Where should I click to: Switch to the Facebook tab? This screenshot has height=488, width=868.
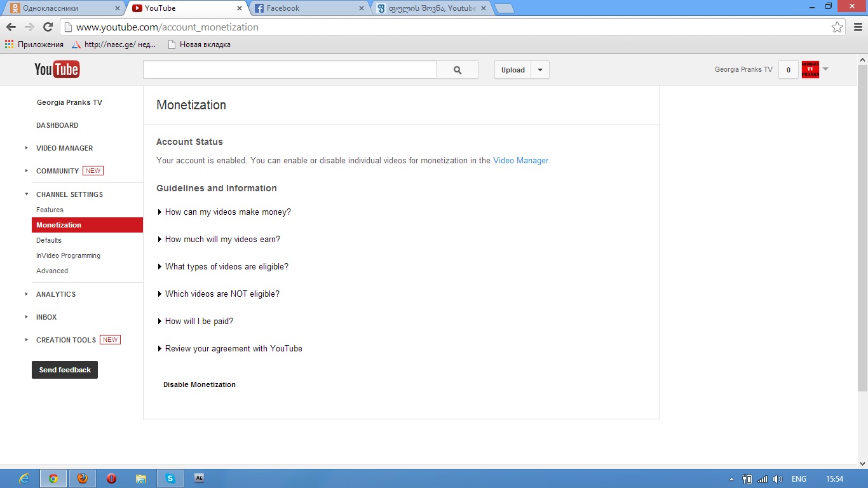click(x=308, y=8)
